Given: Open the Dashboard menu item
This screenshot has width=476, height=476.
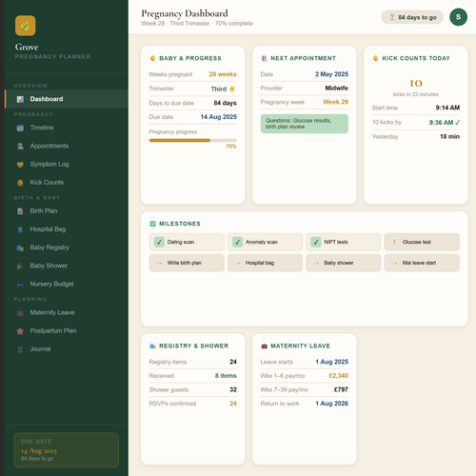Looking at the screenshot, I should click(x=67, y=99).
